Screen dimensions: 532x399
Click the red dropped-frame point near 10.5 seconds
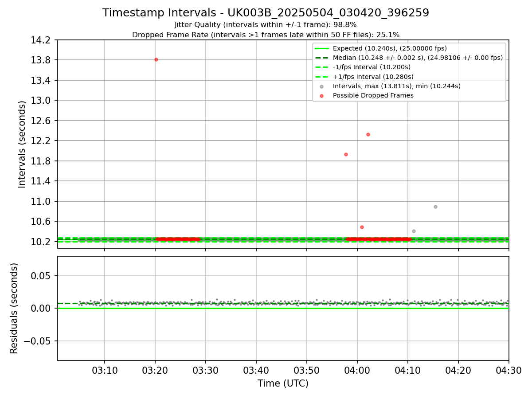point(362,227)
